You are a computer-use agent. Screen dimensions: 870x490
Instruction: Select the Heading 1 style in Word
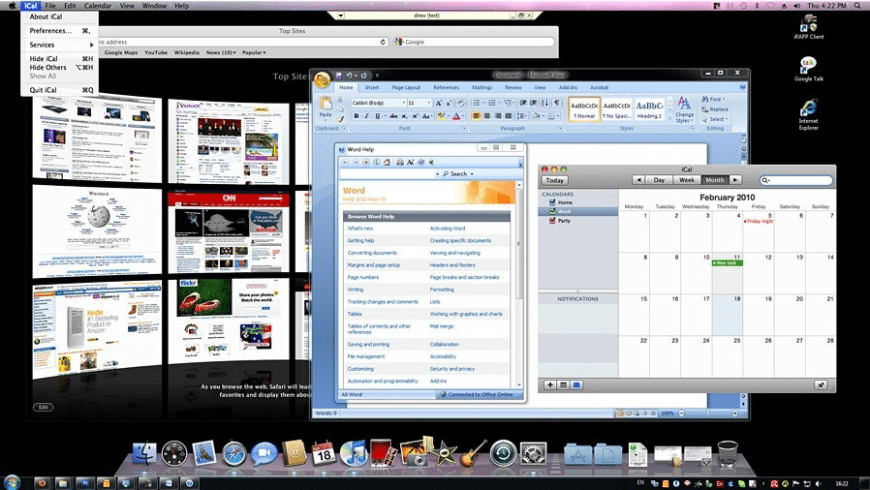coord(649,109)
